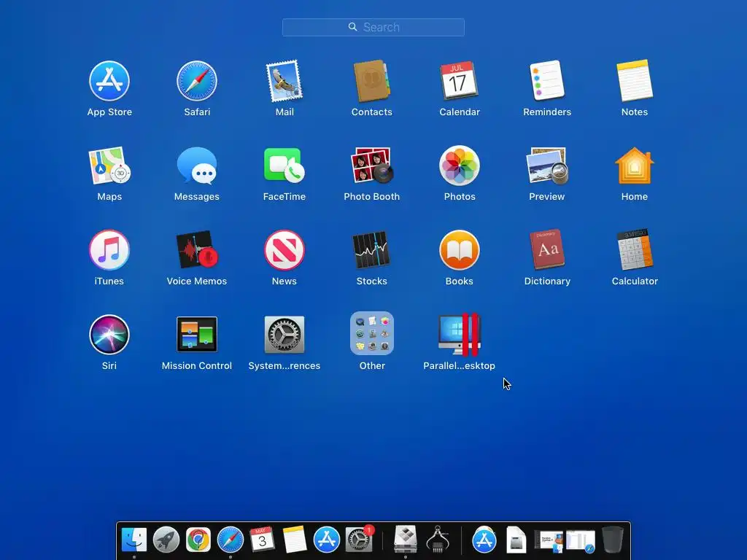This screenshot has height=560, width=747.
Task: Open the Calculator app
Action: (635, 249)
